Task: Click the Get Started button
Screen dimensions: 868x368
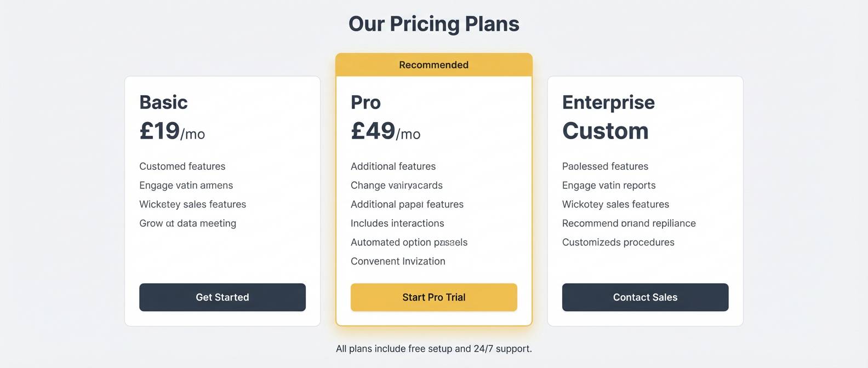Action: pos(222,297)
